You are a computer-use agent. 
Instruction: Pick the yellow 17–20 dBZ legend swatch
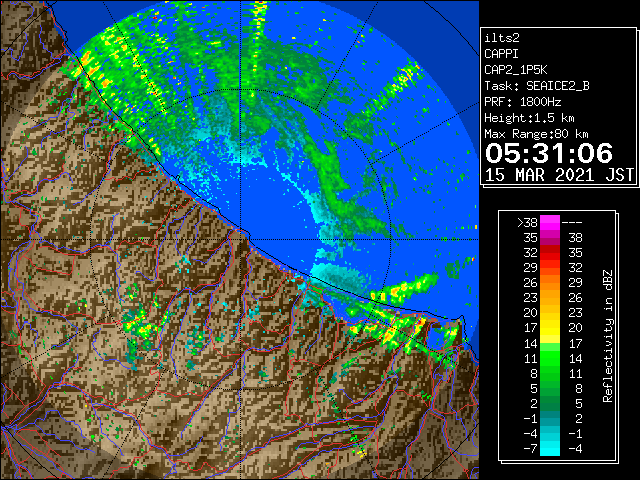tap(550, 328)
